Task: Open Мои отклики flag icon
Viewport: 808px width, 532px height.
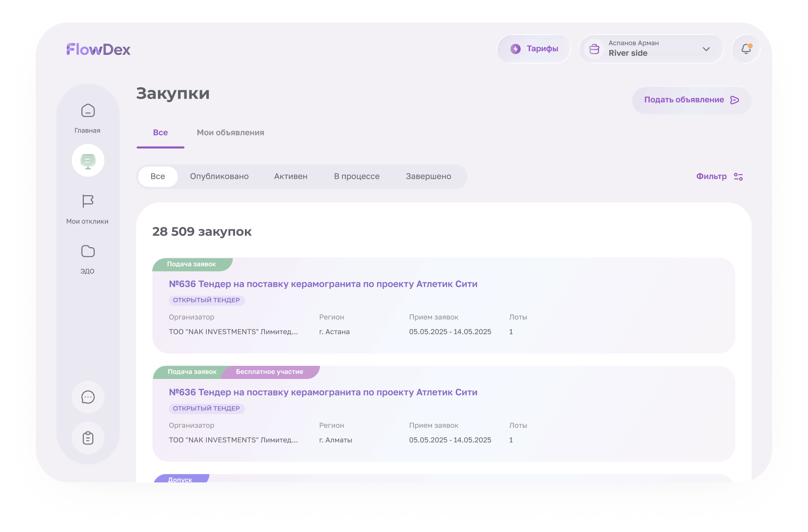Action: tap(88, 201)
